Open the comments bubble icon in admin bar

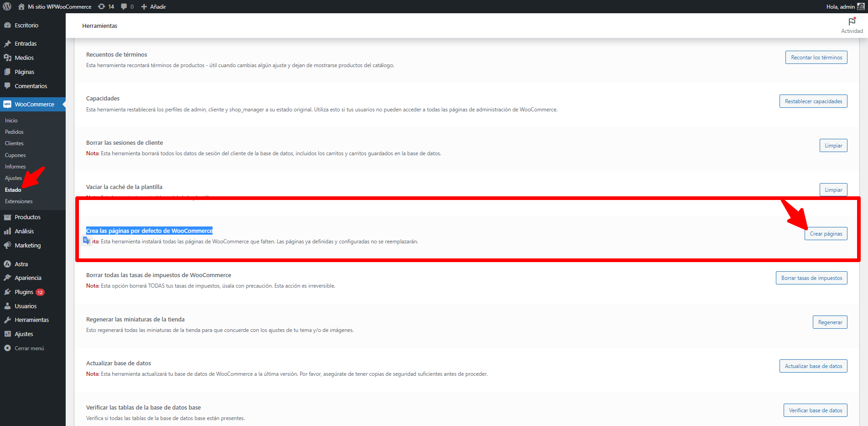pyautogui.click(x=124, y=6)
